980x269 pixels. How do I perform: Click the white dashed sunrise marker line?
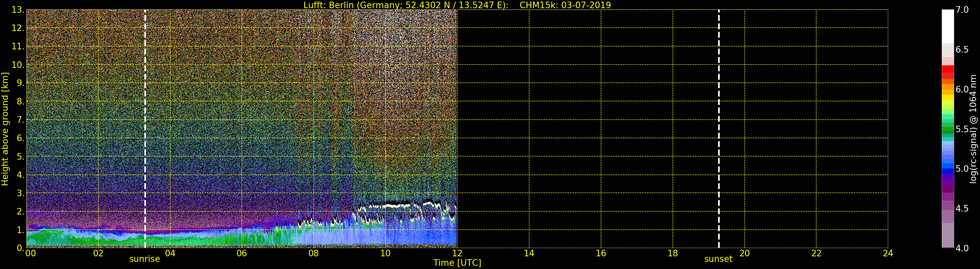(x=145, y=129)
